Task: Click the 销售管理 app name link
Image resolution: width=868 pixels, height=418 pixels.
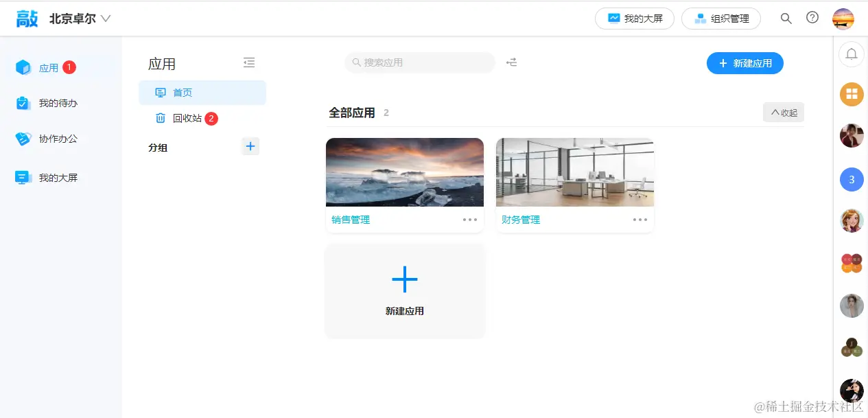Action: coord(351,220)
